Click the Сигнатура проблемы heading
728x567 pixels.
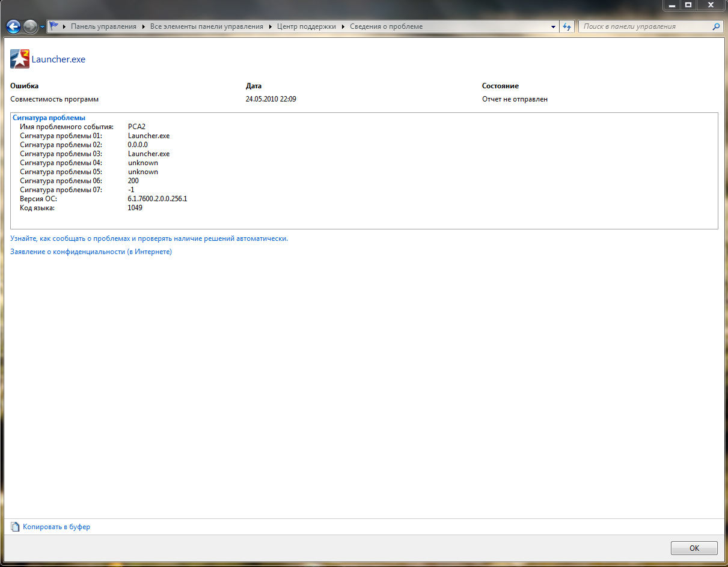pyautogui.click(x=49, y=118)
